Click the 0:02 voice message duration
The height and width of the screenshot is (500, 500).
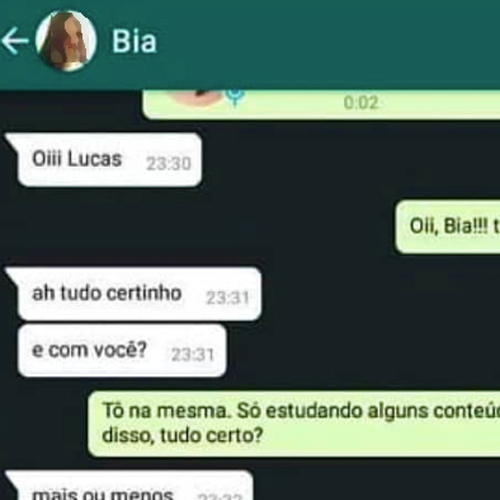pyautogui.click(x=361, y=103)
